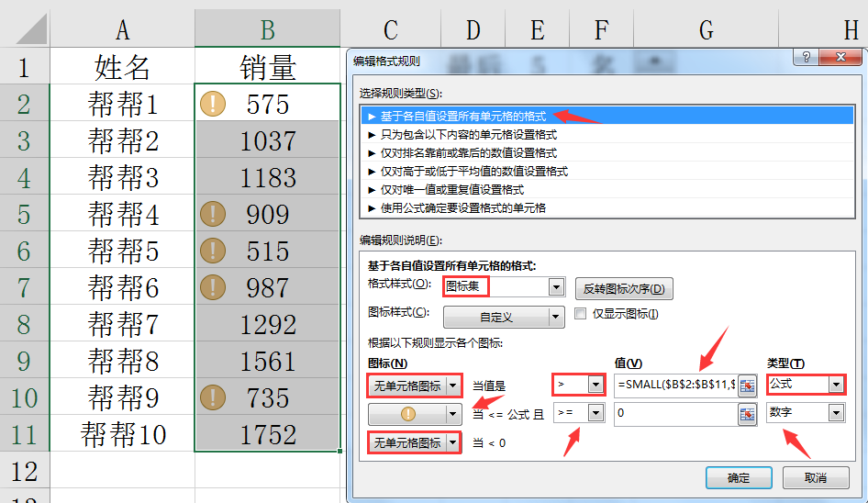Screen dimensions: 868x503
Task: Select rule type 使用公式确定要设置格式的单元格
Action: (606, 207)
